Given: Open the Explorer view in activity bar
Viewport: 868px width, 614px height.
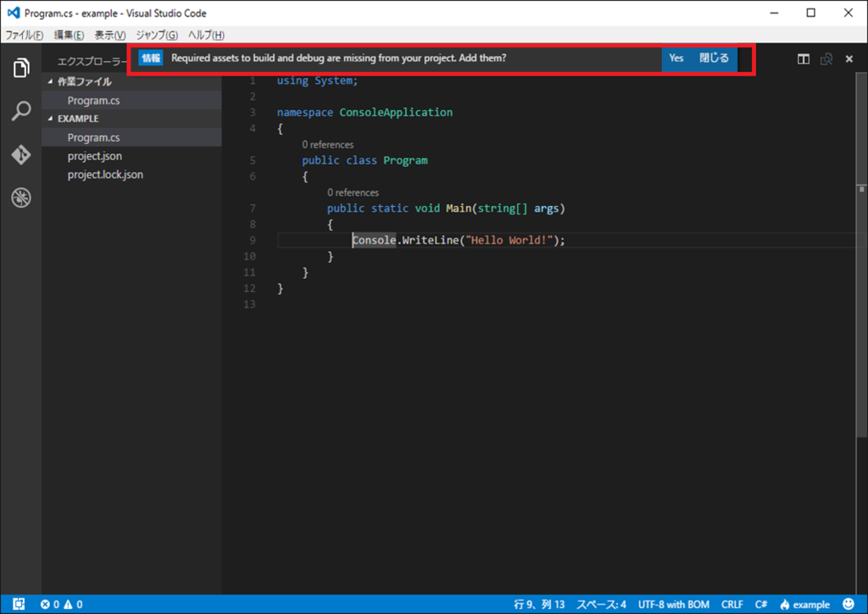Looking at the screenshot, I should click(x=21, y=68).
